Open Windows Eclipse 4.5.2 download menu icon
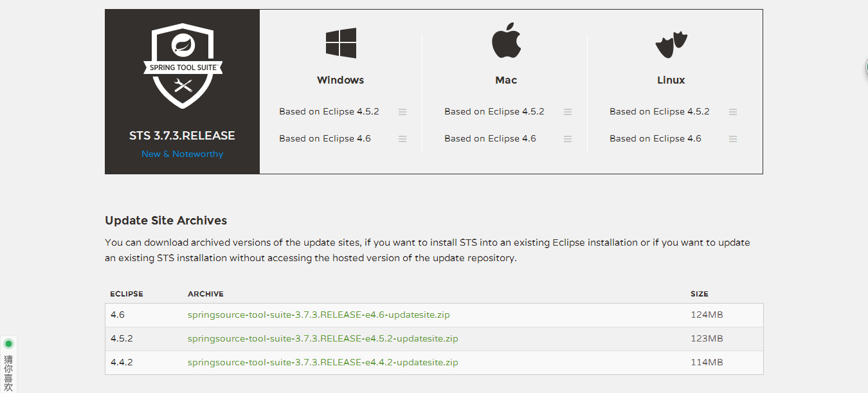 click(x=402, y=112)
